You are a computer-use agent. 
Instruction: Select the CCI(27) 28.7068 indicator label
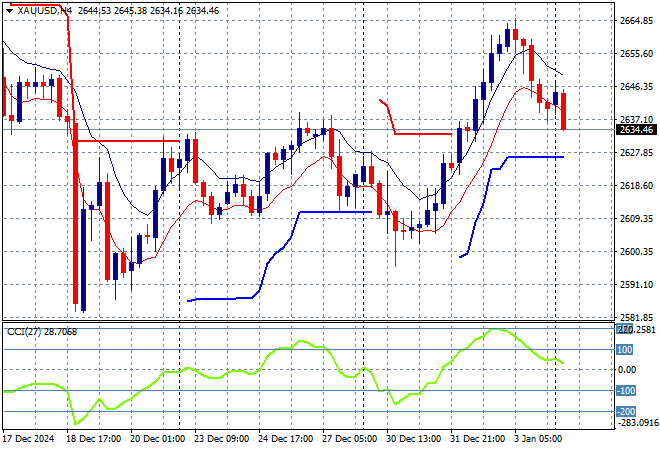tap(42, 332)
